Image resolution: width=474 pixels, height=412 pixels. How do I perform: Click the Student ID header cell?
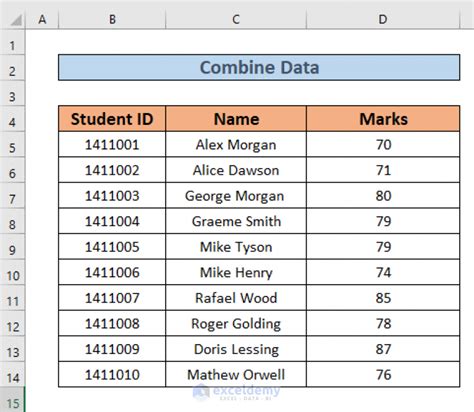pyautogui.click(x=112, y=119)
